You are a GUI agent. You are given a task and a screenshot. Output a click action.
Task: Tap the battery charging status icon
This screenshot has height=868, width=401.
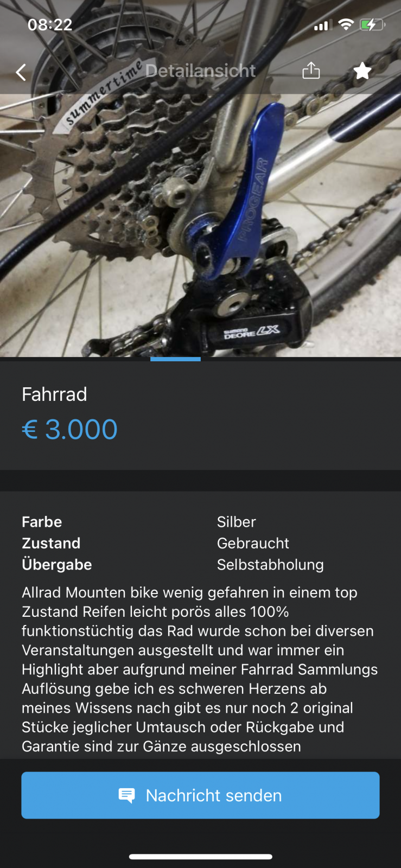tap(372, 24)
